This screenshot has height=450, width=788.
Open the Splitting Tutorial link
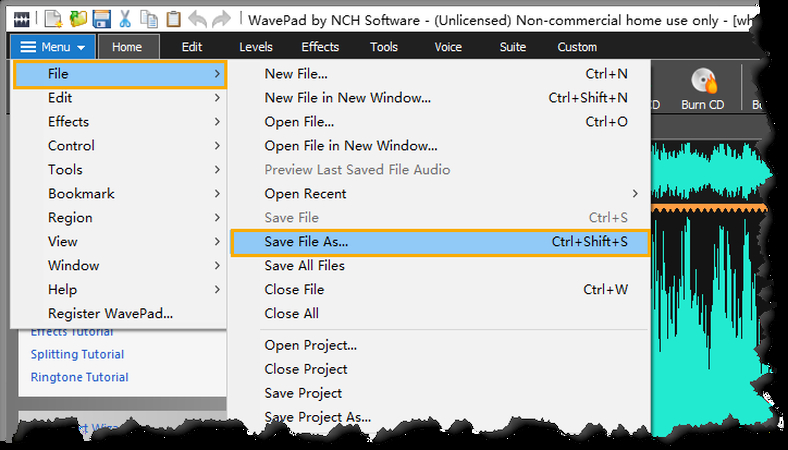[x=77, y=355]
